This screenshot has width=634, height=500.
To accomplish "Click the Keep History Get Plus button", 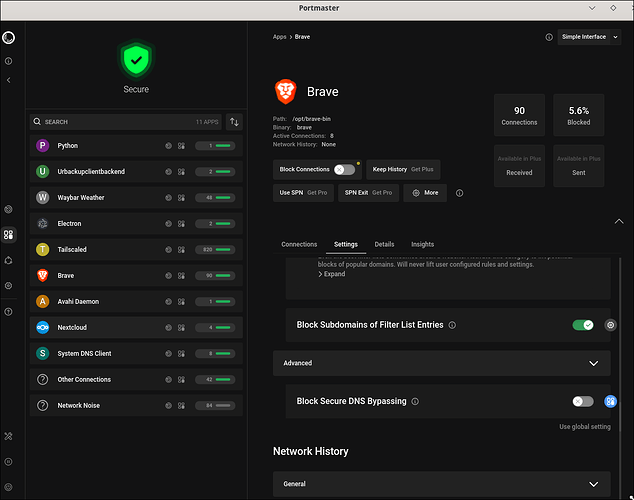I will [x=403, y=169].
